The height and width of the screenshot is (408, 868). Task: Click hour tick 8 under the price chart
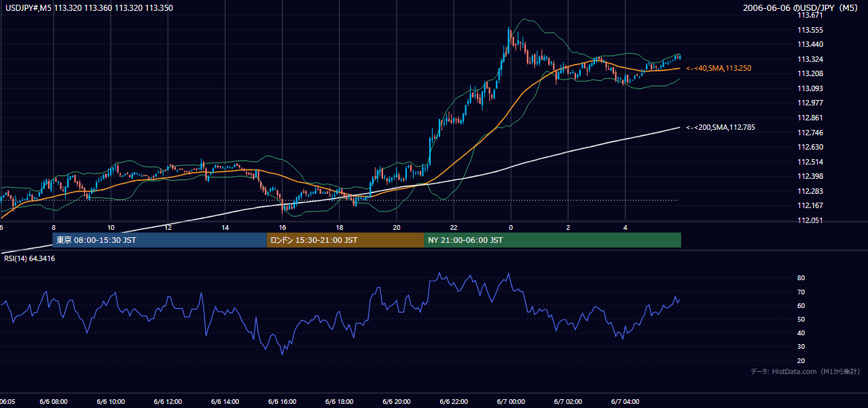coord(53,227)
